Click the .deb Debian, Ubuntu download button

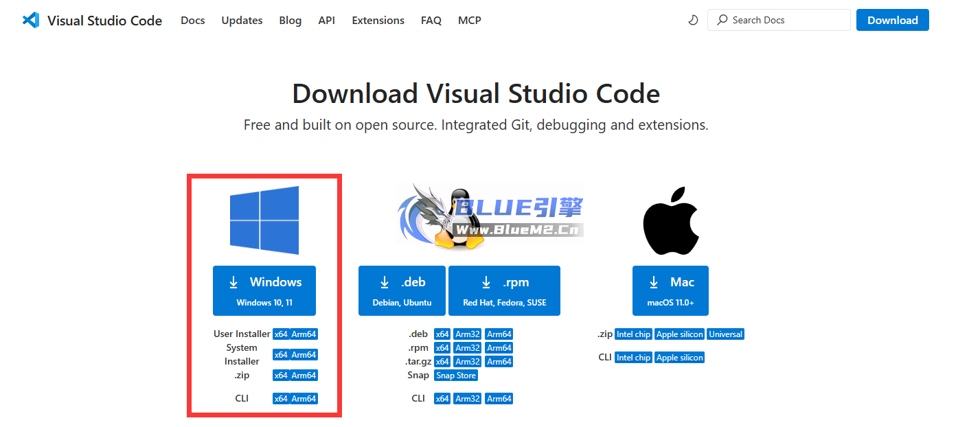tap(402, 290)
